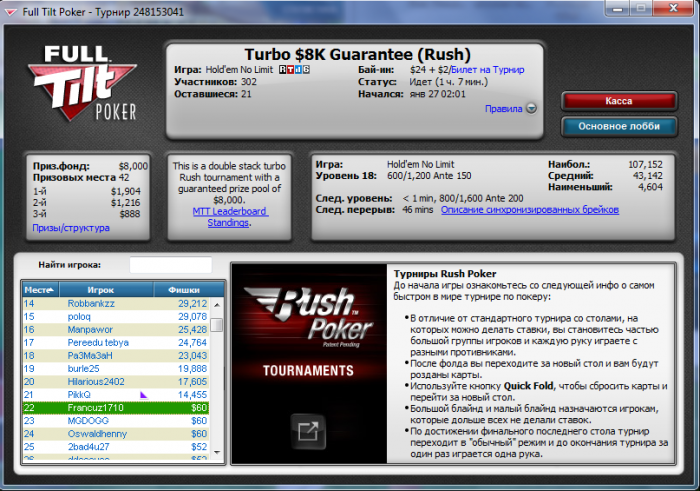Click the purple marker in PikkQ row
The width and height of the screenshot is (700, 491).
pos(143,395)
